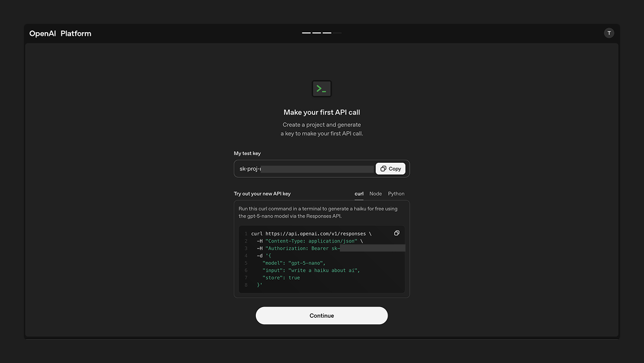Click the "Run this curl command" description
Image resolution: width=644 pixels, height=363 pixels.
[318, 212]
